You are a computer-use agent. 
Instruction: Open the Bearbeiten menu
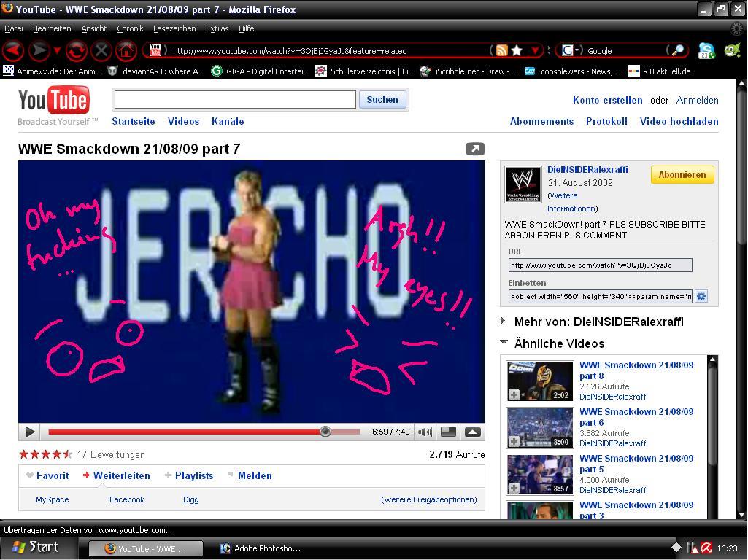(52, 28)
